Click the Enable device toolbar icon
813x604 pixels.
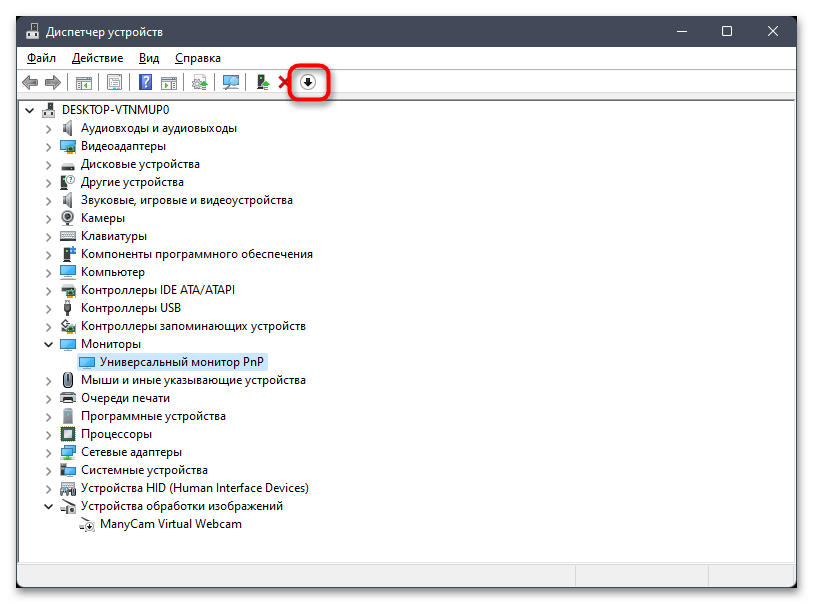(x=263, y=82)
